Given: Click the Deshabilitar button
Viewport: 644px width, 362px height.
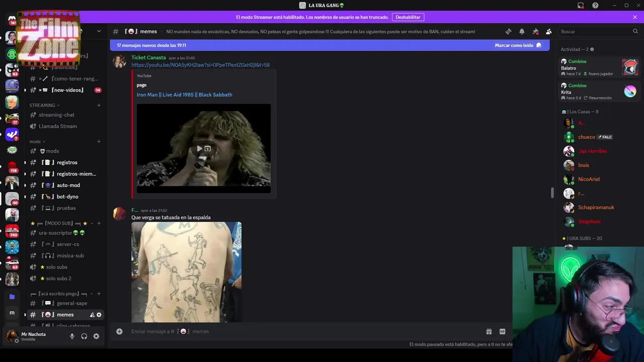Looking at the screenshot, I should 408,17.
